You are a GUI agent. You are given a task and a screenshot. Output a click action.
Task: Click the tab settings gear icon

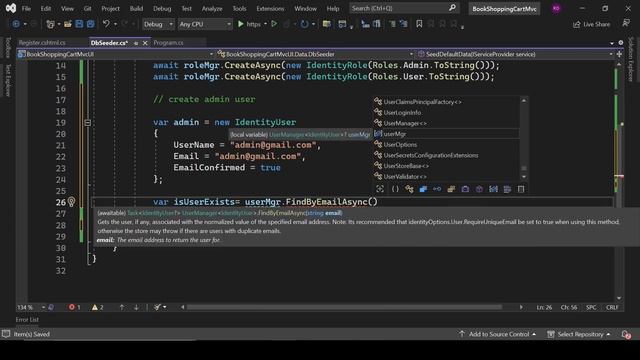point(621,42)
